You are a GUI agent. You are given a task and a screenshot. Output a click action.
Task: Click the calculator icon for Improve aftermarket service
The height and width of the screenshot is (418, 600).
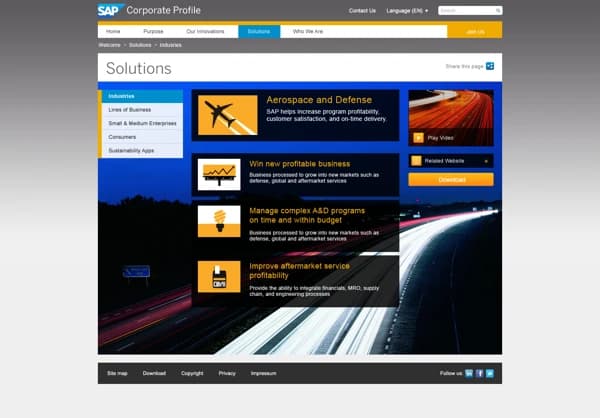[x=219, y=277]
